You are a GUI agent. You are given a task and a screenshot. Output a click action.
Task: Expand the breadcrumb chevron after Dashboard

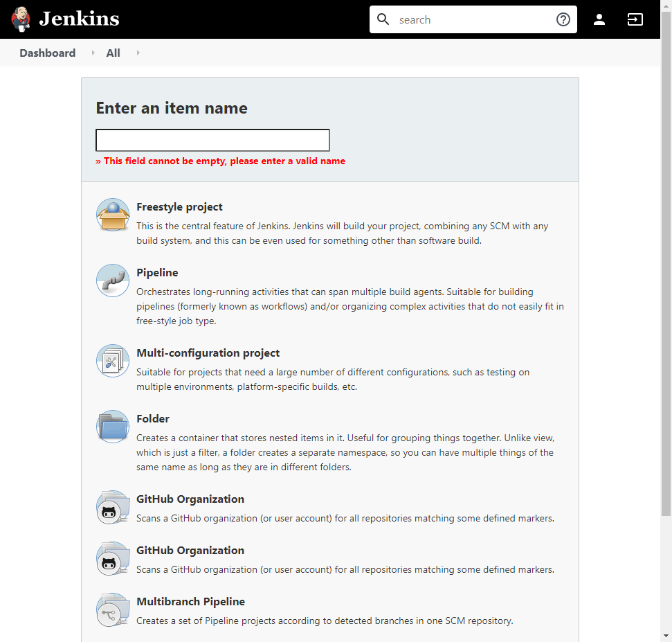tap(93, 53)
